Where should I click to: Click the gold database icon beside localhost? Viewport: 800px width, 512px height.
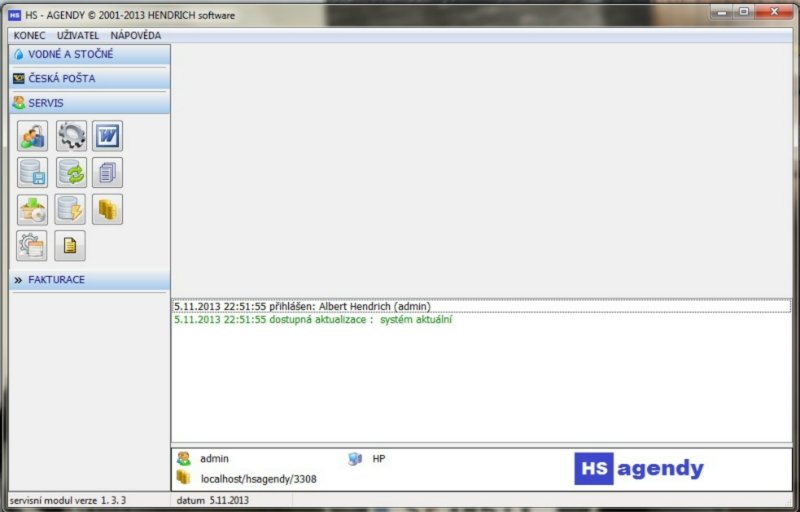pyautogui.click(x=183, y=477)
